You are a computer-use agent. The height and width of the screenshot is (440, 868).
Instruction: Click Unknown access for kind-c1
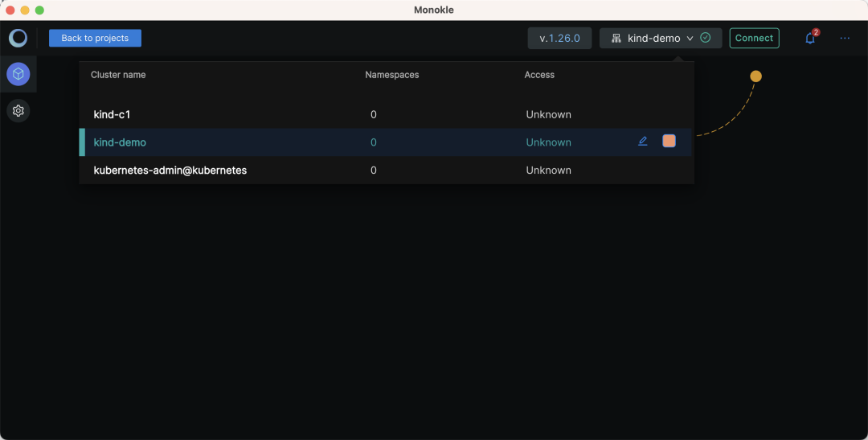coord(549,115)
